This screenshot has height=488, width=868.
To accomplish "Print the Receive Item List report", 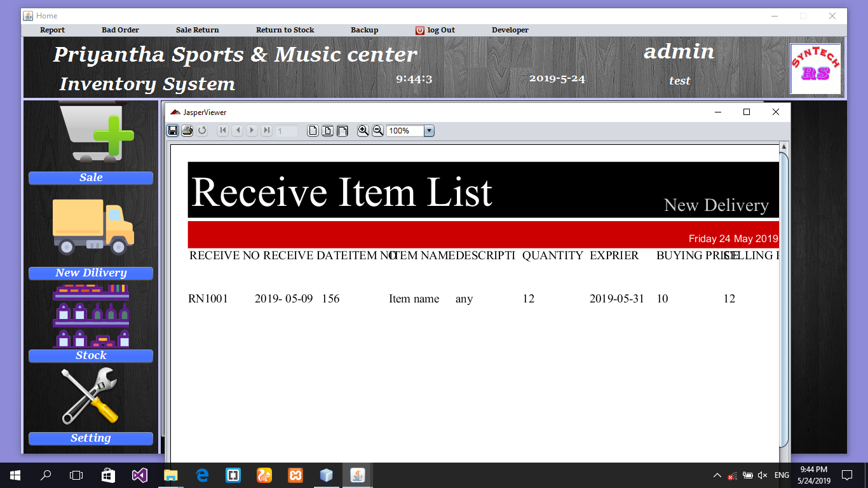I will point(187,130).
